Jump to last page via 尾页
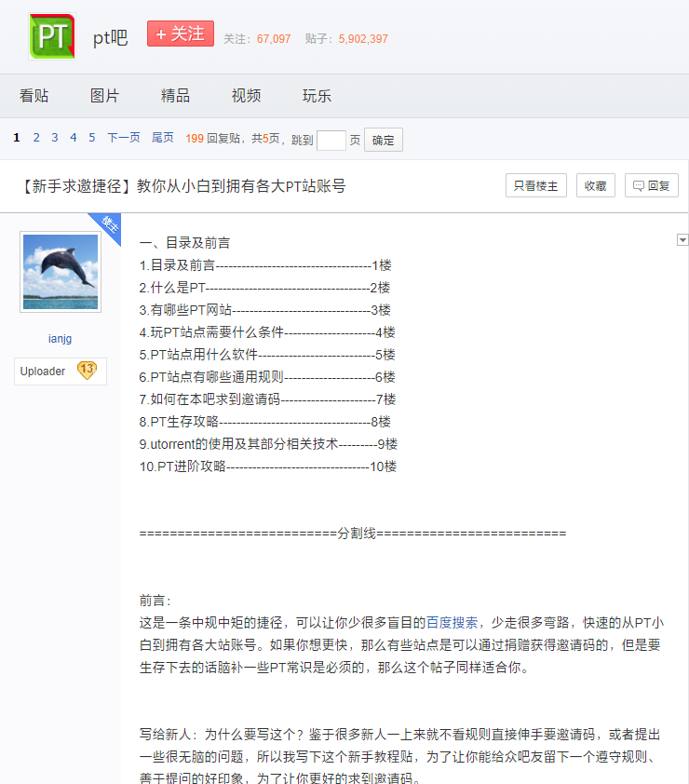689x784 pixels. click(x=162, y=138)
